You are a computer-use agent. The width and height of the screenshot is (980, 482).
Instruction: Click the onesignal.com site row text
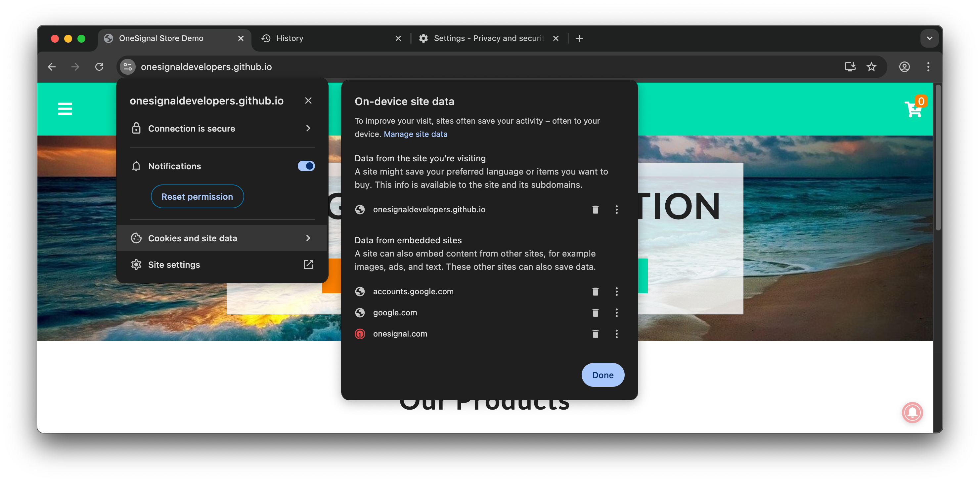(x=400, y=334)
